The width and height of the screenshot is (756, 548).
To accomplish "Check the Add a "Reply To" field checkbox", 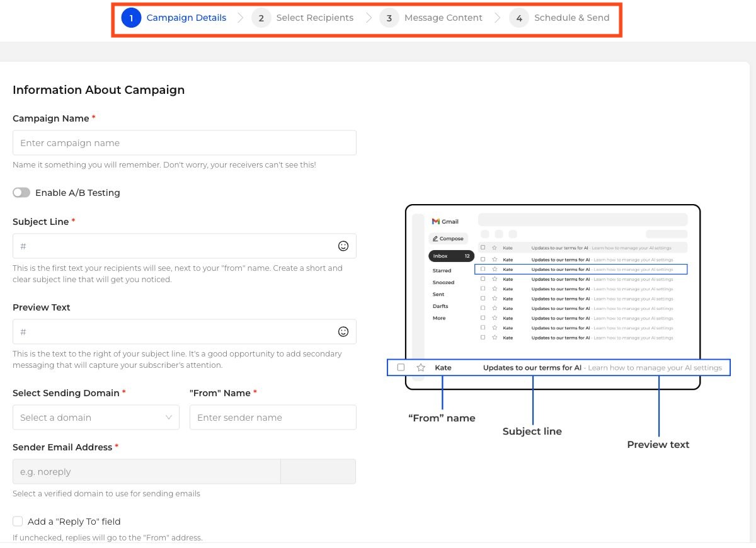I will pos(18,522).
